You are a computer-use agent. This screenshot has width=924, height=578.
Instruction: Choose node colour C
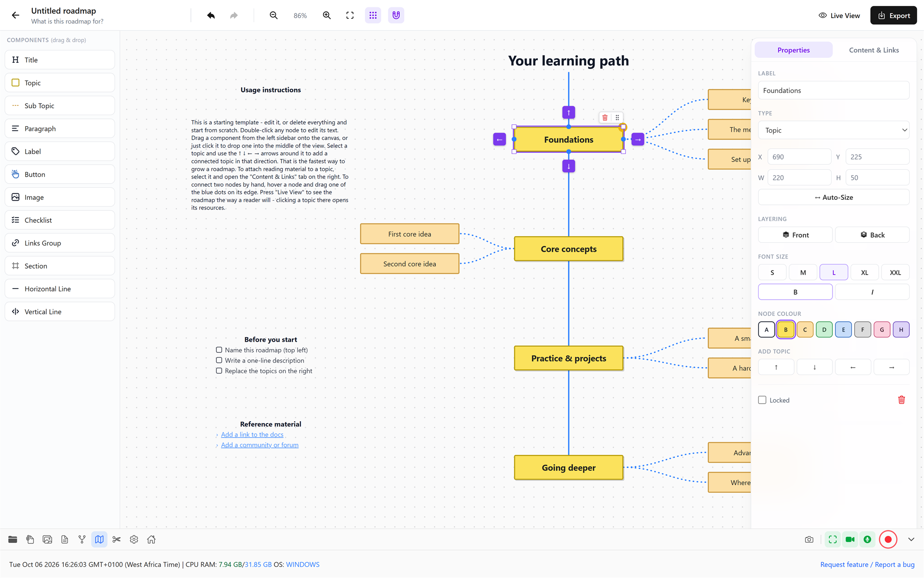805,330
